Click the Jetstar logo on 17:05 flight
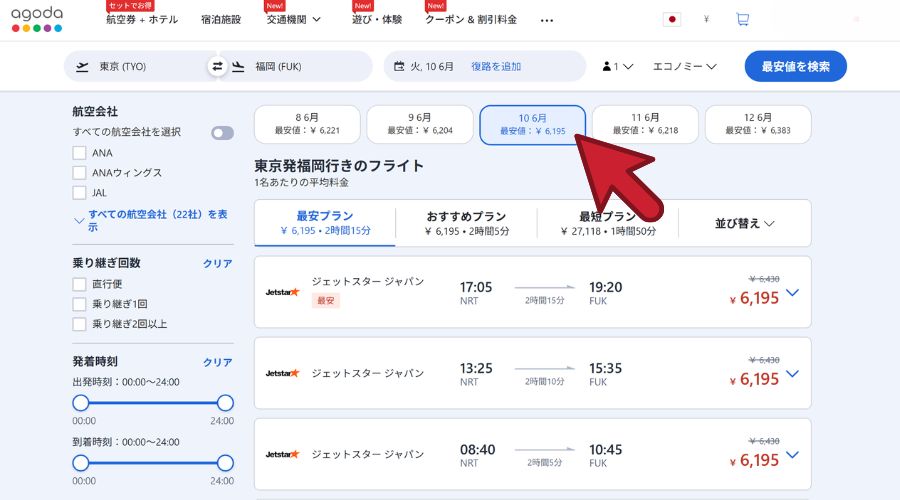900x500 pixels. [282, 292]
